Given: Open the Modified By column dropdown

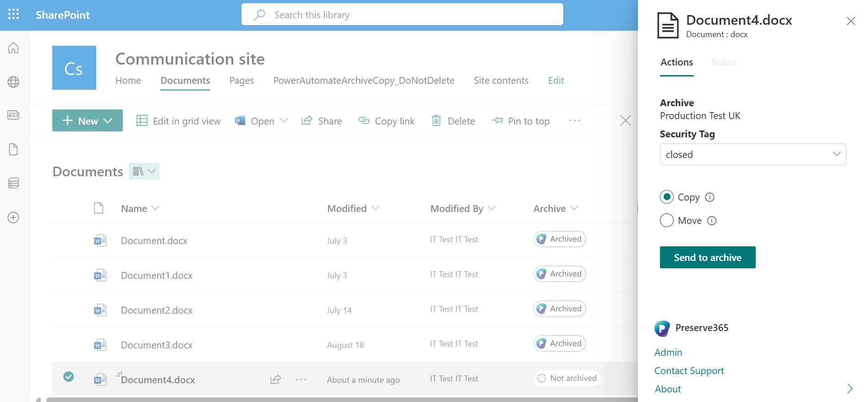Looking at the screenshot, I should [463, 208].
